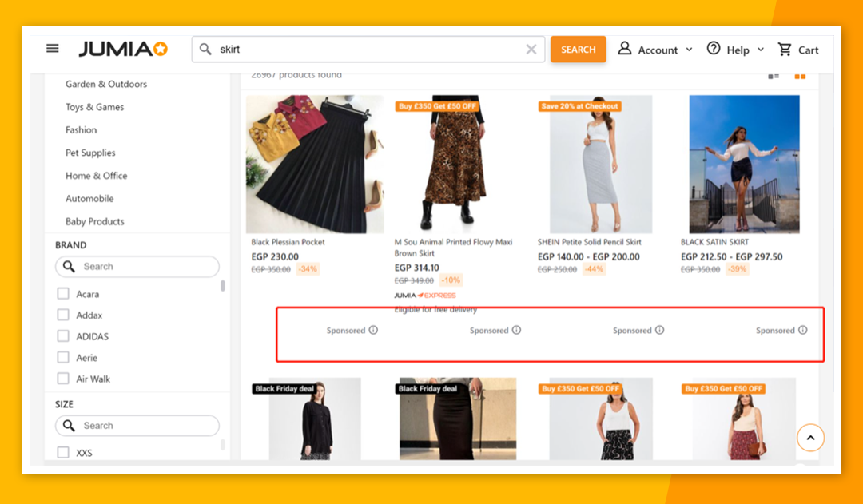Image resolution: width=863 pixels, height=504 pixels.
Task: Check the XXS size checkbox
Action: (x=63, y=452)
